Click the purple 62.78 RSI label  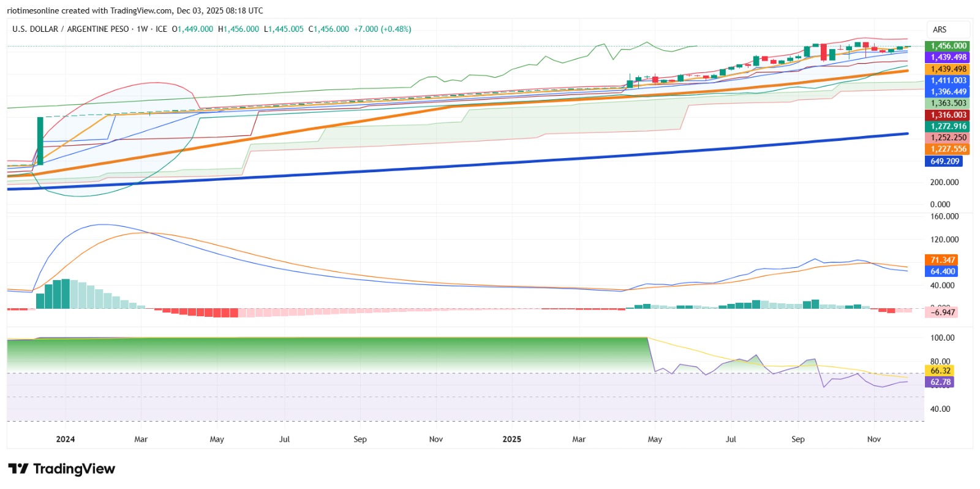(940, 382)
